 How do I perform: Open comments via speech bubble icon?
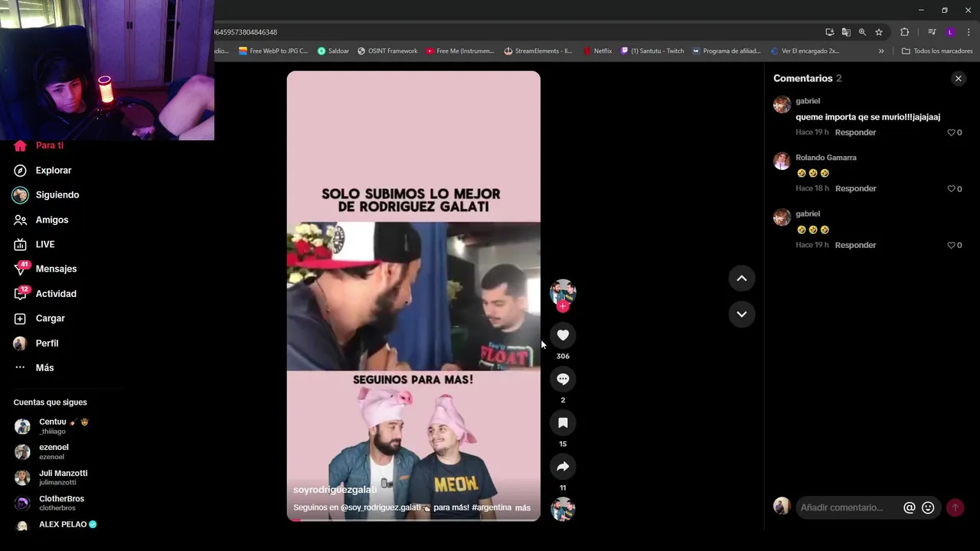pos(563,379)
